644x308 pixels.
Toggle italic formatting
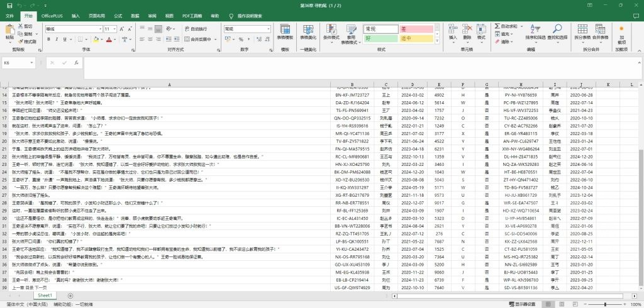coord(55,38)
